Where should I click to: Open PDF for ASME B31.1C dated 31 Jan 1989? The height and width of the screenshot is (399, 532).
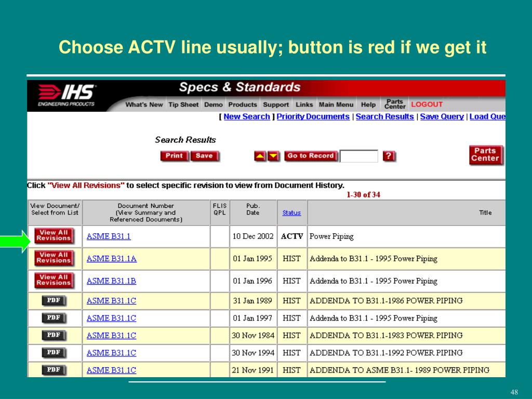click(x=54, y=301)
